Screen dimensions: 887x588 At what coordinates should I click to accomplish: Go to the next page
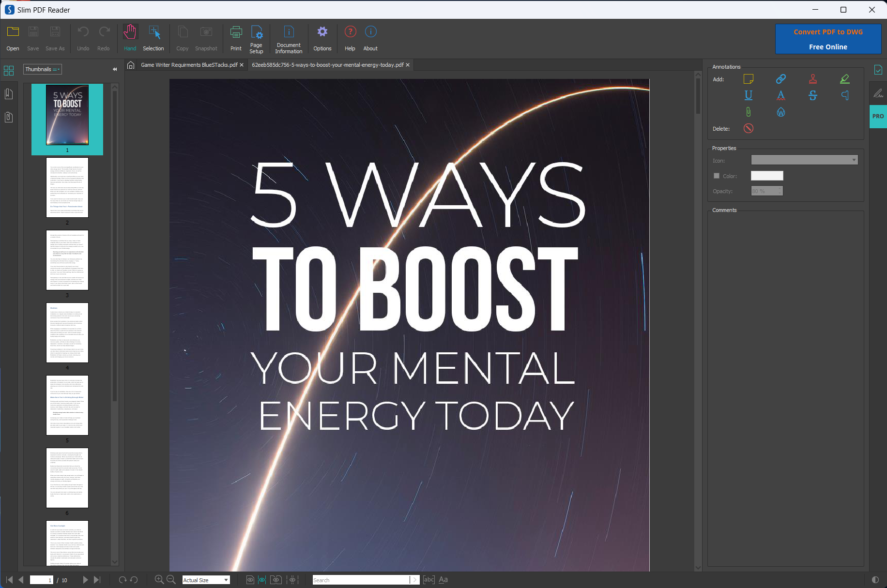pos(85,580)
